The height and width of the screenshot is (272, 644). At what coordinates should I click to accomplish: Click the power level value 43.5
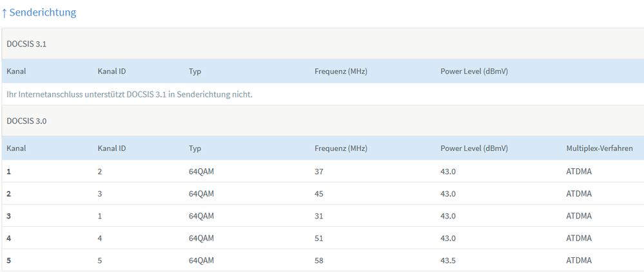coord(450,260)
